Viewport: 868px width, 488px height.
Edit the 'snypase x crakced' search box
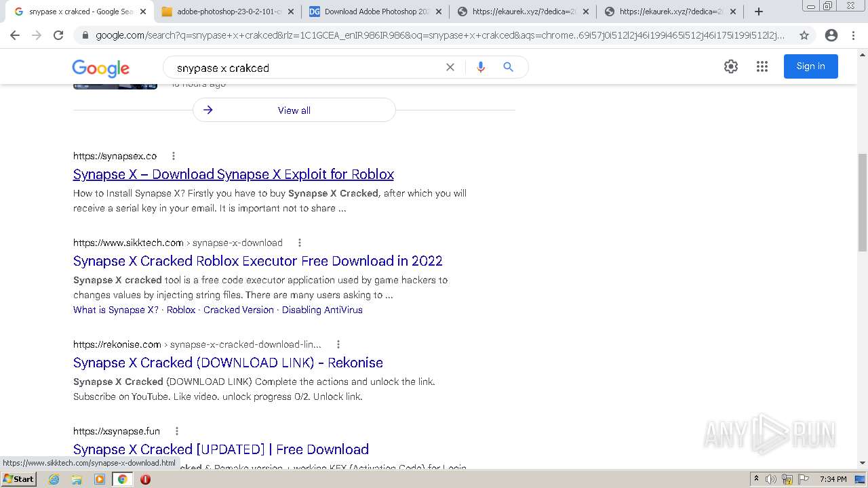[305, 68]
